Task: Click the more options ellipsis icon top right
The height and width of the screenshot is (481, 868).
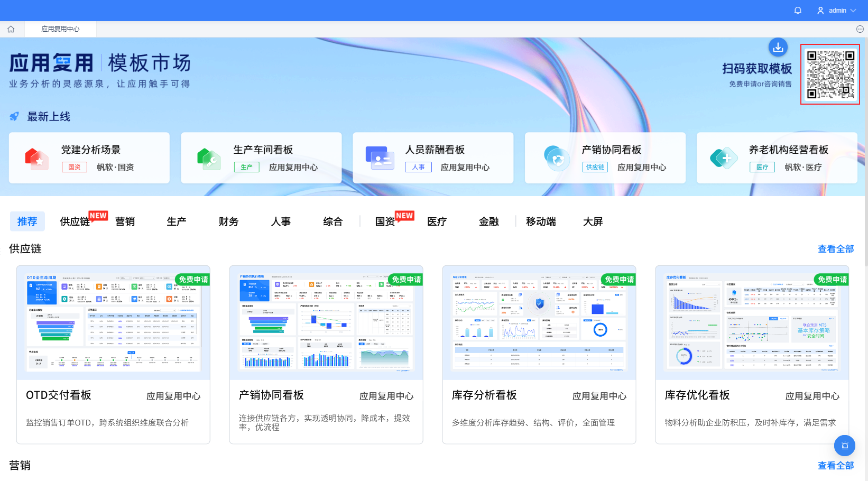Action: [860, 29]
